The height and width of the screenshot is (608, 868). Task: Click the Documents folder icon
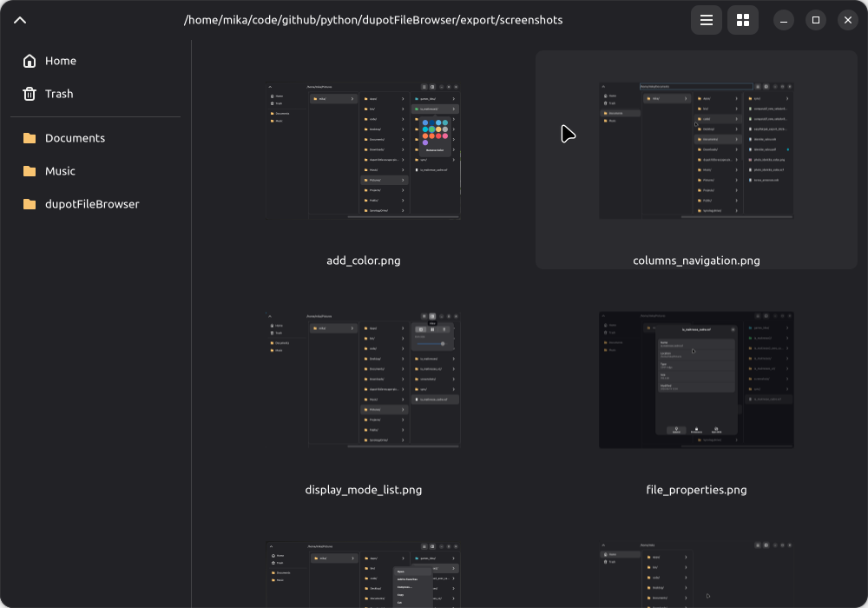pos(30,138)
